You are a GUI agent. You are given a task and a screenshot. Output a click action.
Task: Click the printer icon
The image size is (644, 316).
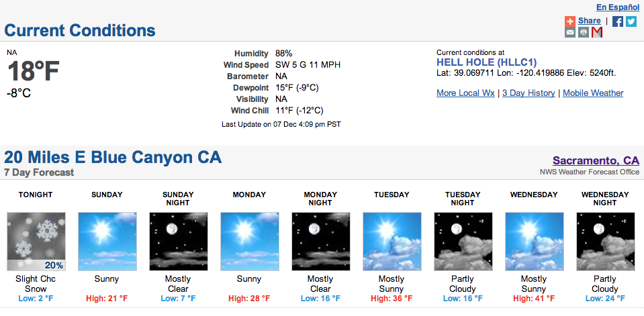coord(583,32)
